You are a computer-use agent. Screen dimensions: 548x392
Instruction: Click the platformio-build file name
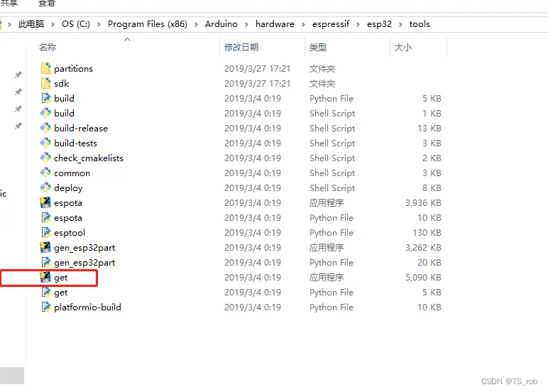[87, 307]
